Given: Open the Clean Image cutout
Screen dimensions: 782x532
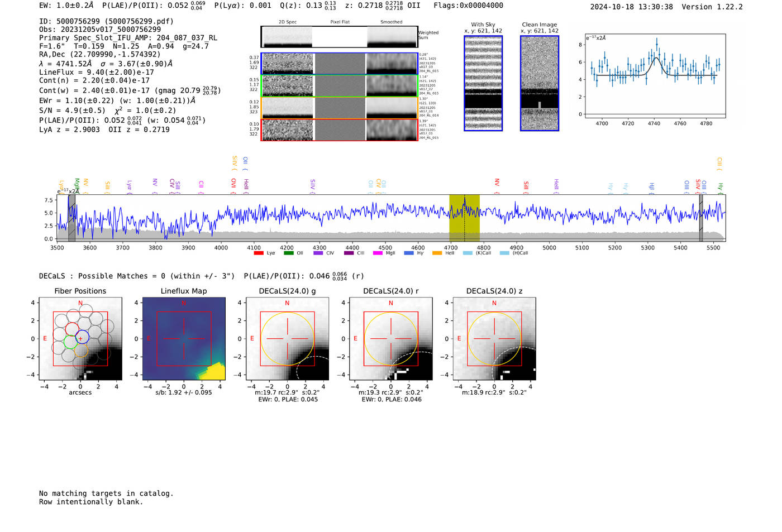Looking at the screenshot, I should coord(540,83).
